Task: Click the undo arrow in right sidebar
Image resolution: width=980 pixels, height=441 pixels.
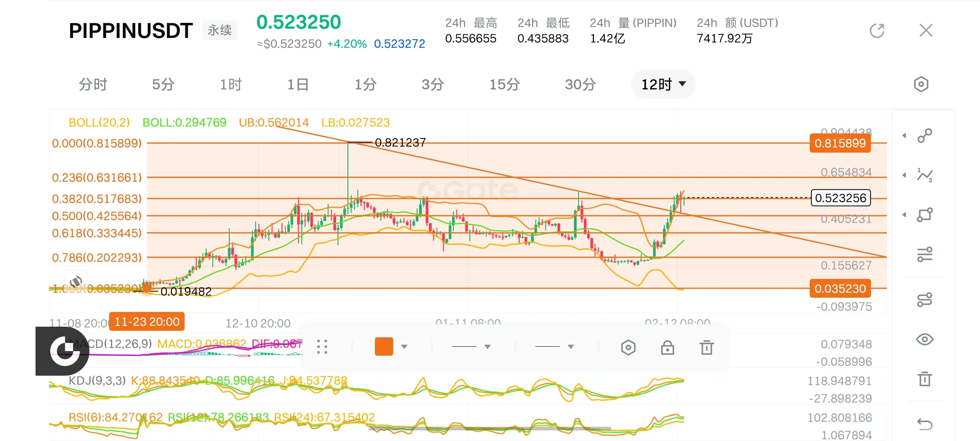Action: pos(924,424)
